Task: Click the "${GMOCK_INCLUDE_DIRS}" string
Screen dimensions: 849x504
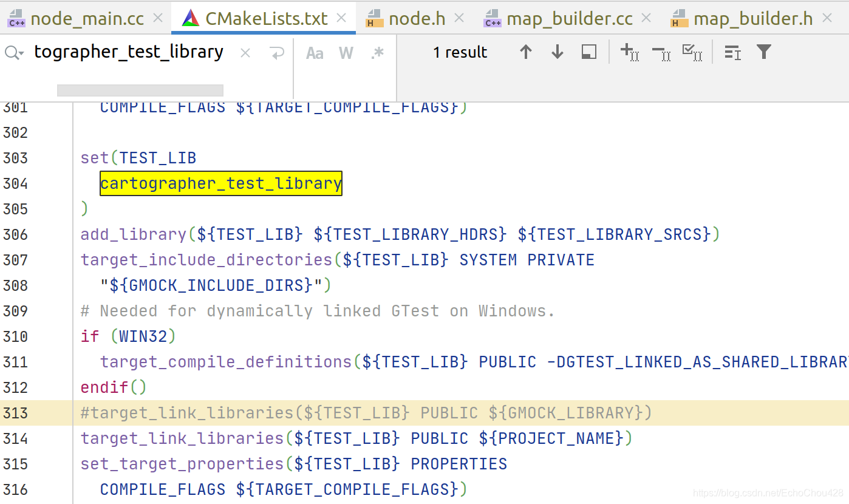Action: click(x=211, y=285)
